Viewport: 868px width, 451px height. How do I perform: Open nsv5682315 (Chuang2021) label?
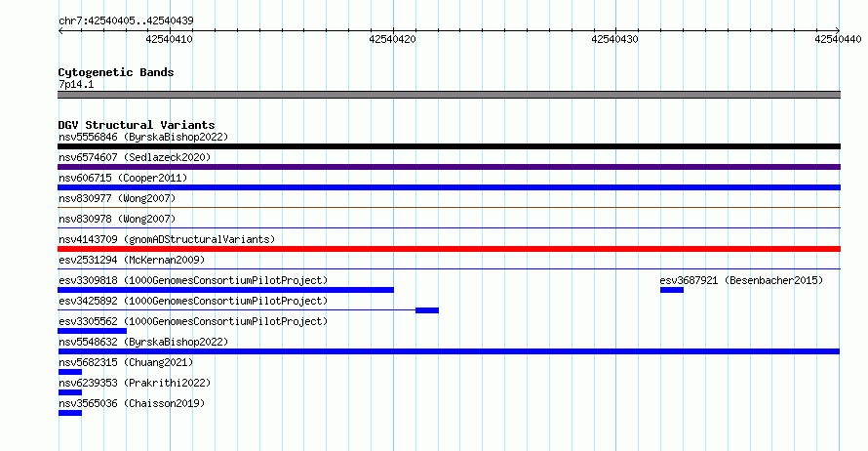126,362
